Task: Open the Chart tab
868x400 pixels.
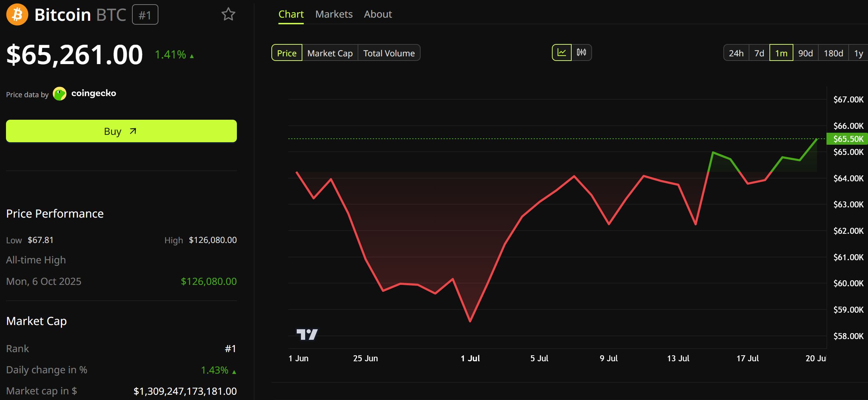Action: tap(291, 14)
